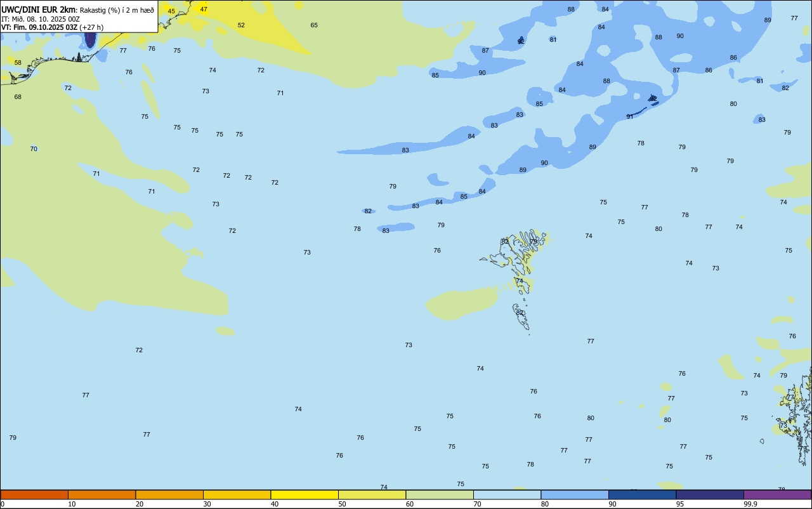Click the purple legend swatch above 99.9

777,494
